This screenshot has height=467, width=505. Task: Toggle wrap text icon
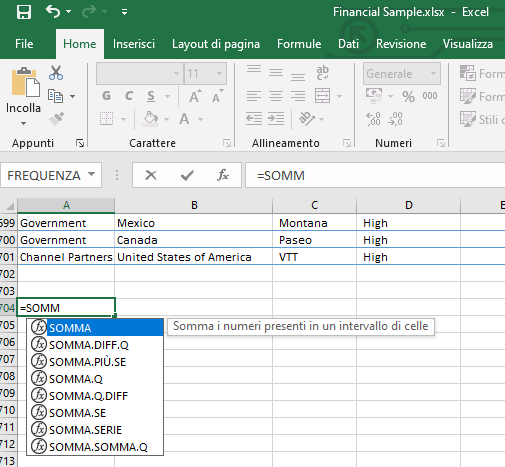(x=322, y=73)
